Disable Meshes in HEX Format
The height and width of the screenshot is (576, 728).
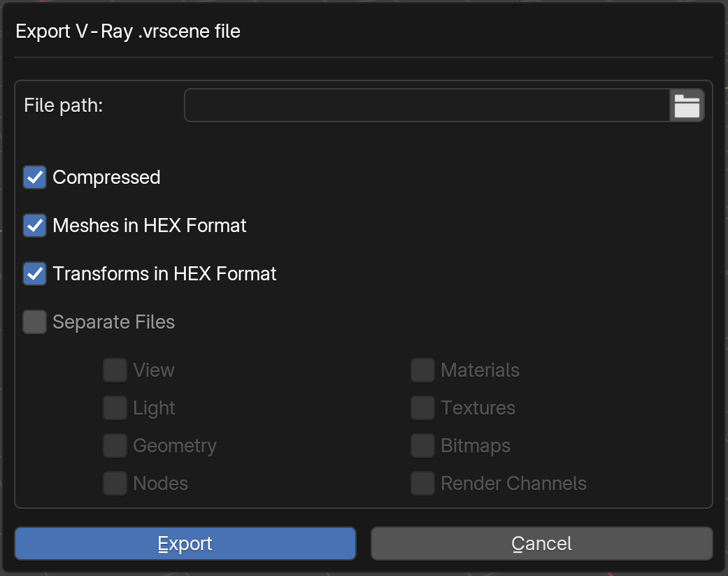(x=35, y=226)
